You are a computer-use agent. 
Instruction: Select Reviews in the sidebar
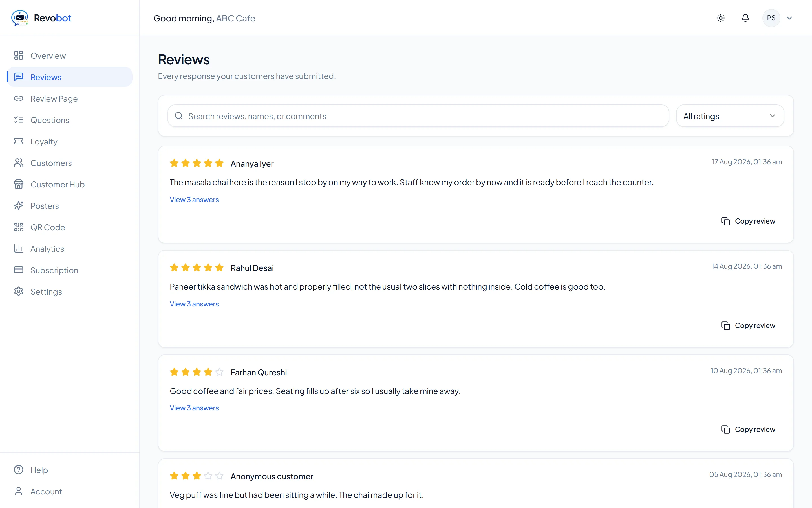(x=69, y=77)
